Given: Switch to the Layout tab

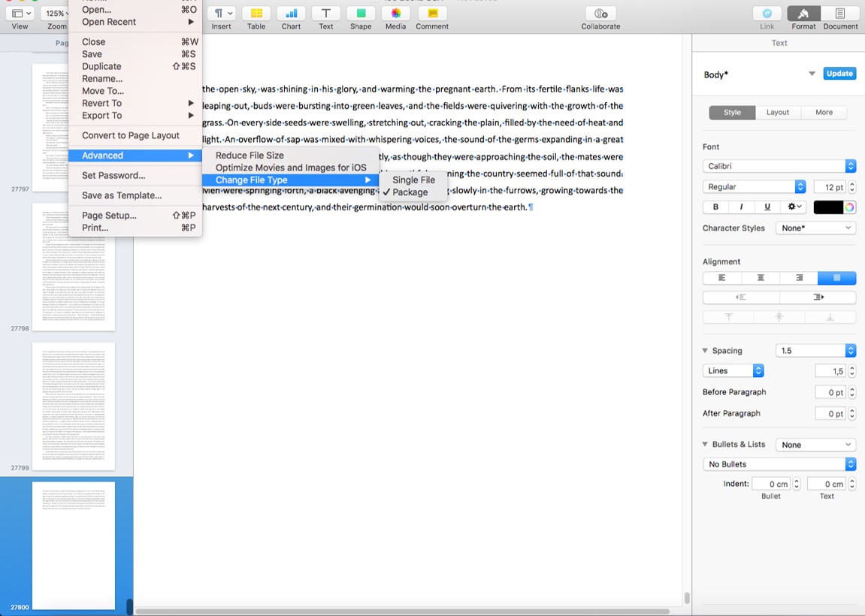Looking at the screenshot, I should [x=778, y=112].
